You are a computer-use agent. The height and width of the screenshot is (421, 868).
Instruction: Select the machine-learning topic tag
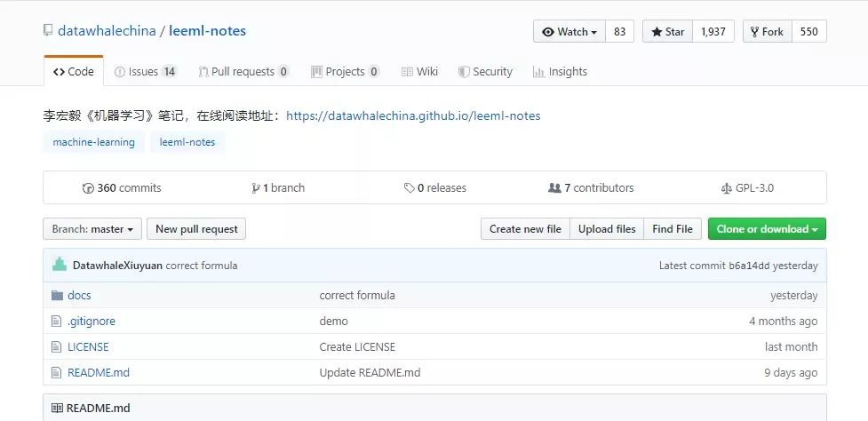[93, 142]
